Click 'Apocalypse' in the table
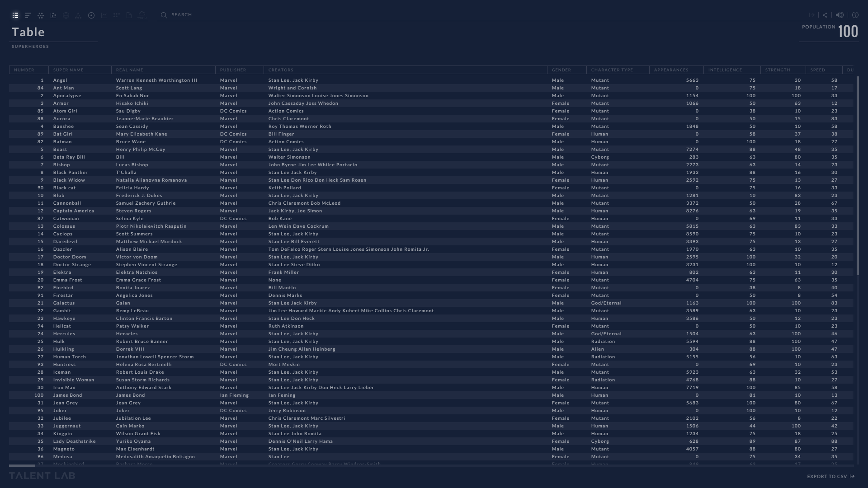This screenshot has width=868, height=488. tap(67, 96)
